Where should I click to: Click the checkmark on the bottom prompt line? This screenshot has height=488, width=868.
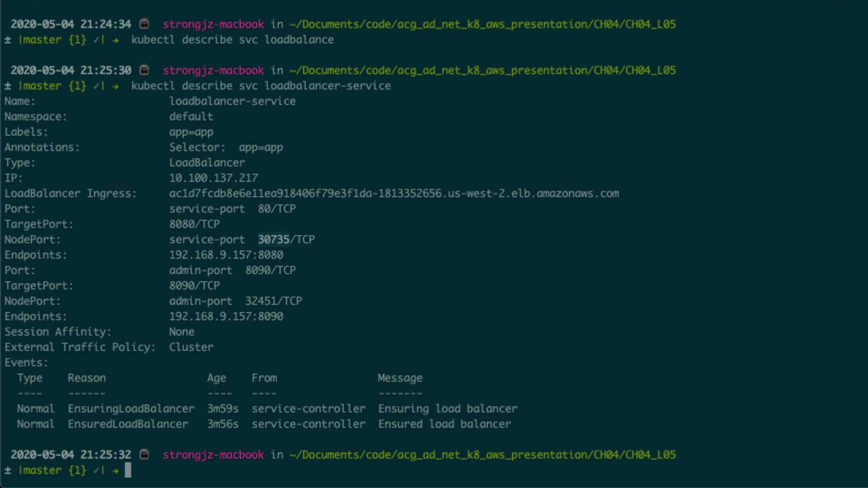tap(97, 470)
